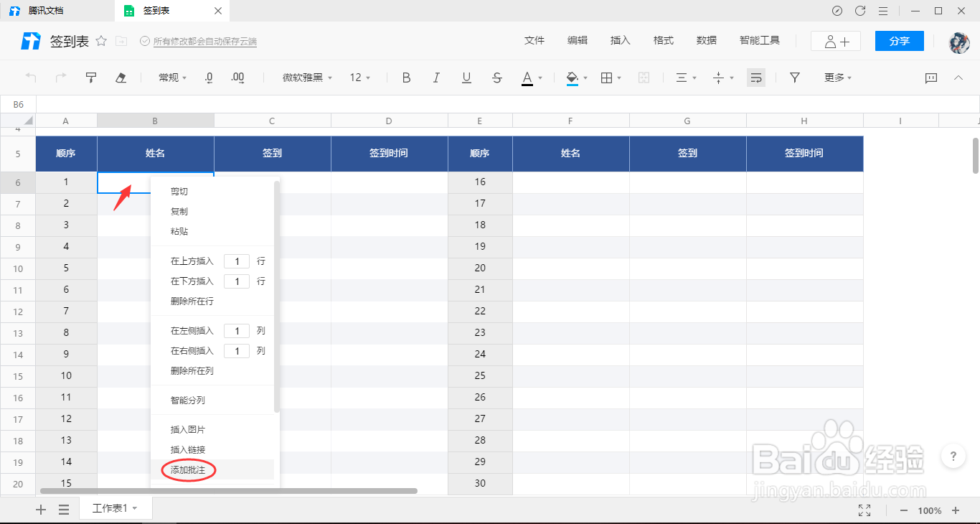Open the title bar hamburger menu

(x=883, y=11)
